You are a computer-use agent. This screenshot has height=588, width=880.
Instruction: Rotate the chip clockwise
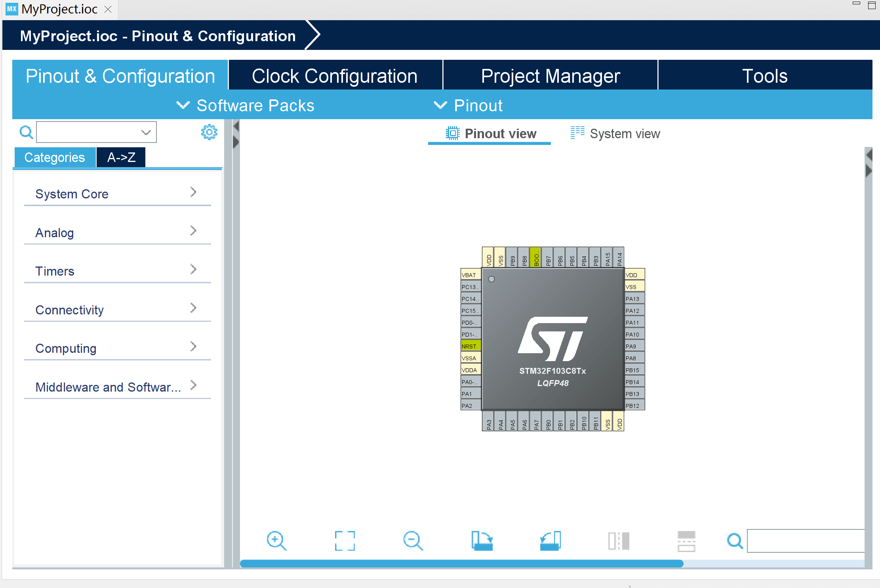(482, 540)
